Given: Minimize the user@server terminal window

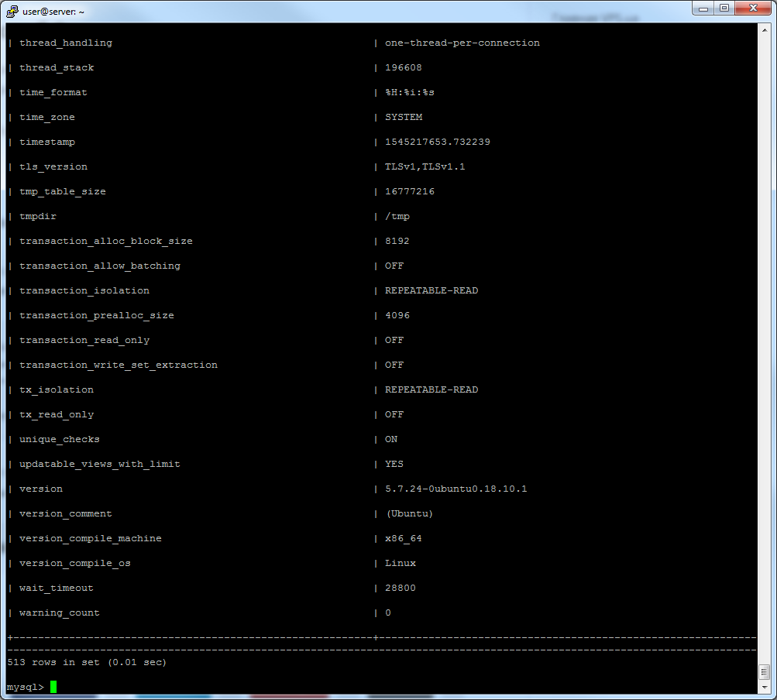Looking at the screenshot, I should tap(703, 9).
